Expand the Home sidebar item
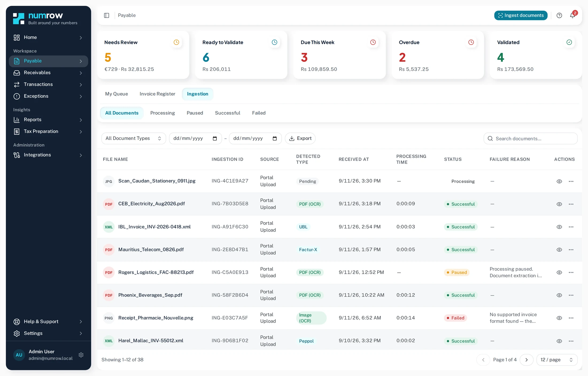 (x=48, y=37)
